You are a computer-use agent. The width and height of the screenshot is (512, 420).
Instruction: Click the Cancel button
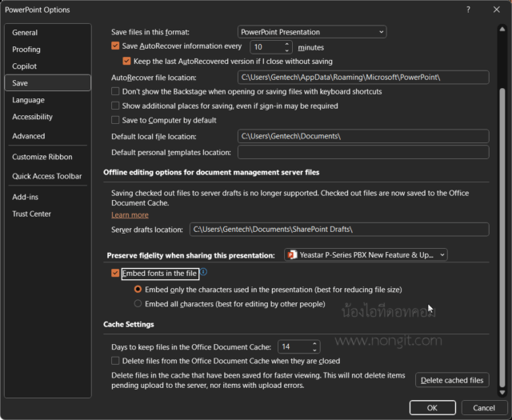point(484,407)
